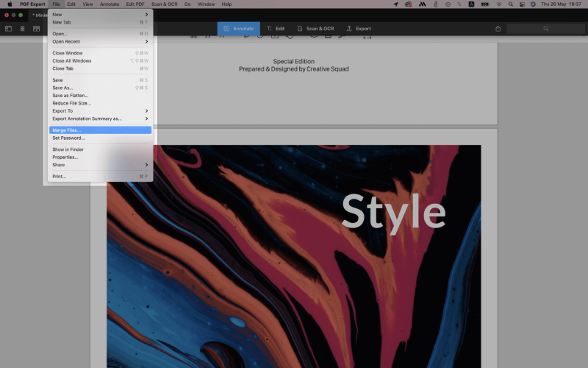
Task: Select Close Tab menu item
Action: 100,68
